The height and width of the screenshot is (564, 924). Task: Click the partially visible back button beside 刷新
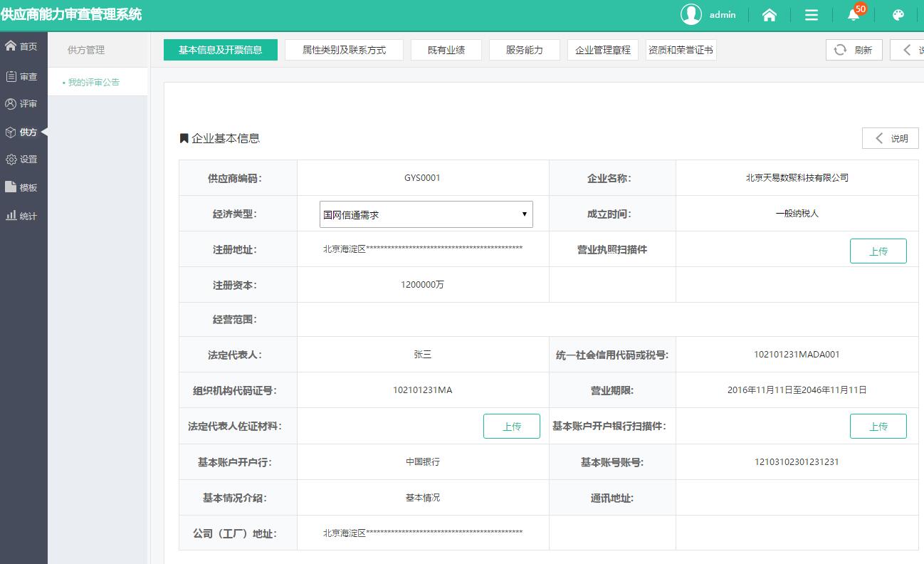(908, 50)
